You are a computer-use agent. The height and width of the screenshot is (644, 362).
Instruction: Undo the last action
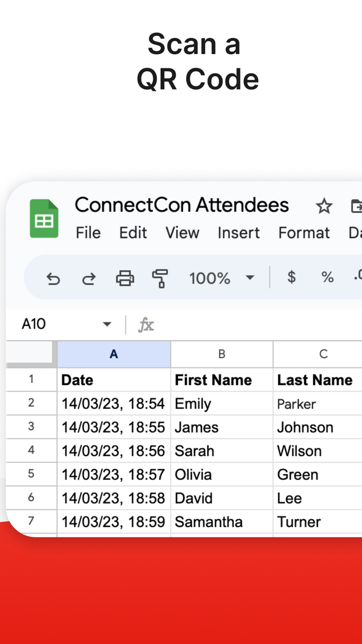pyautogui.click(x=54, y=278)
